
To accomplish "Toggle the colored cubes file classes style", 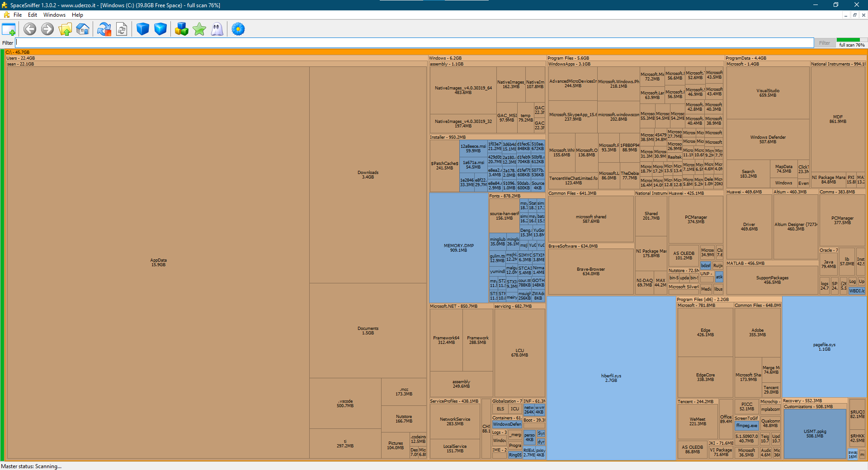I will pos(182,29).
